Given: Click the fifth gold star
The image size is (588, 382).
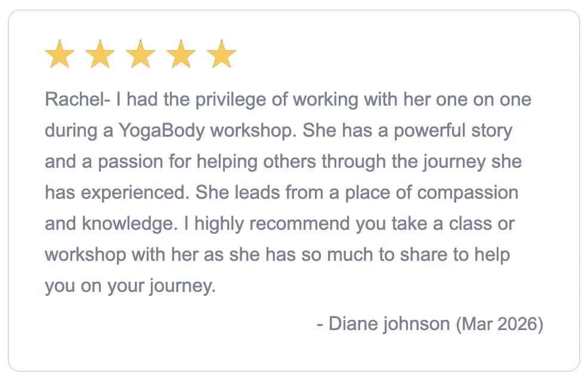Looking at the screenshot, I should 221,54.
